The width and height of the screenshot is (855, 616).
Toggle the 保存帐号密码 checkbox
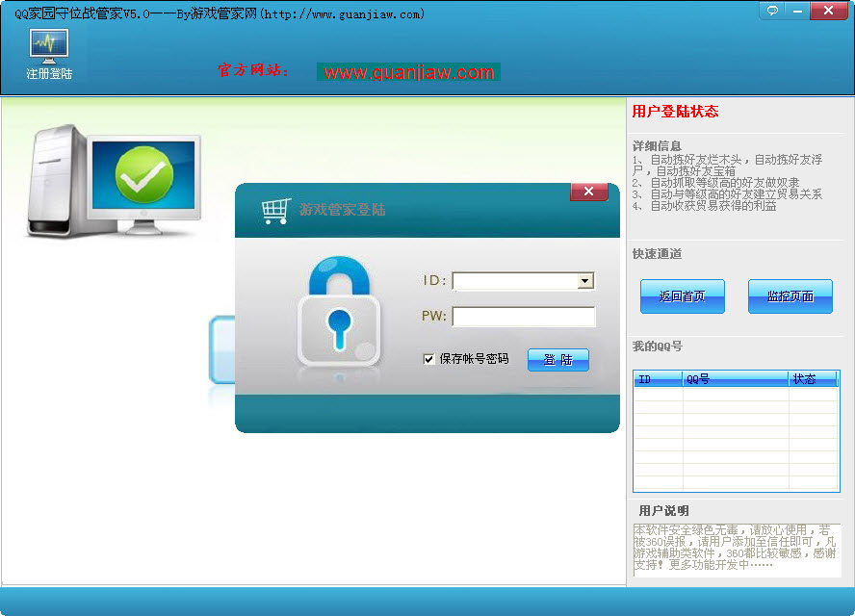point(428,359)
